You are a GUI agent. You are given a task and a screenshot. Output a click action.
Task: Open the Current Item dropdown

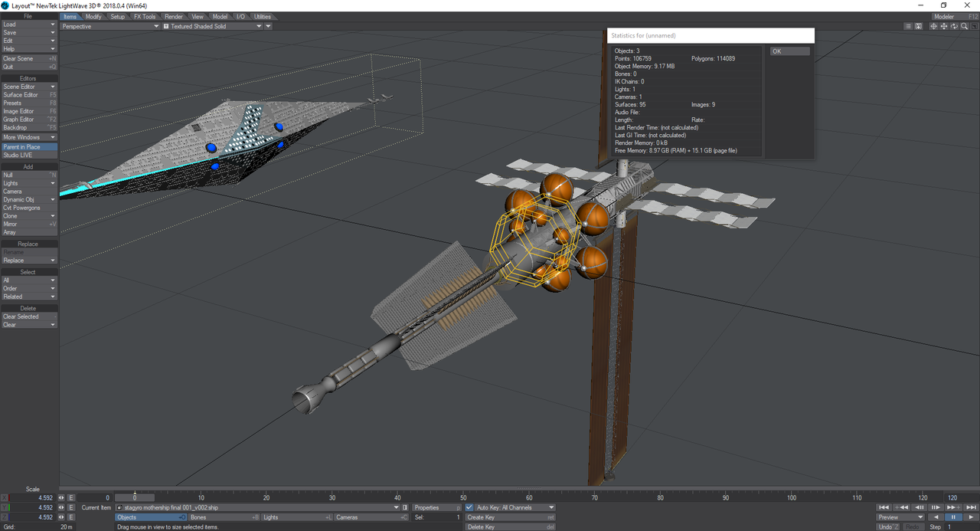(257, 507)
